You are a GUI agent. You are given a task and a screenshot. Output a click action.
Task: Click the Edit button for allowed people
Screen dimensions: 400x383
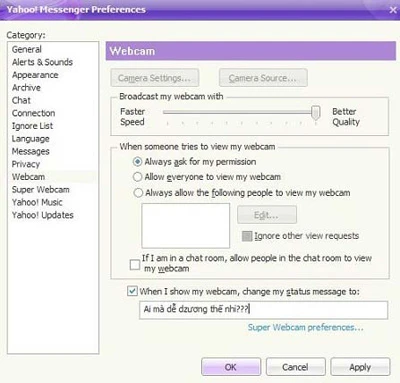pyautogui.click(x=267, y=215)
